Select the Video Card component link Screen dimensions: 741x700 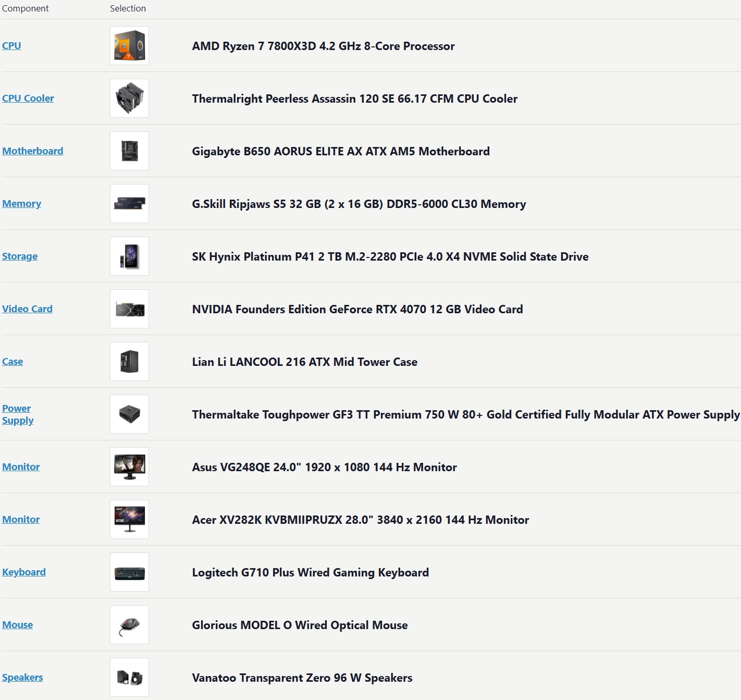27,309
